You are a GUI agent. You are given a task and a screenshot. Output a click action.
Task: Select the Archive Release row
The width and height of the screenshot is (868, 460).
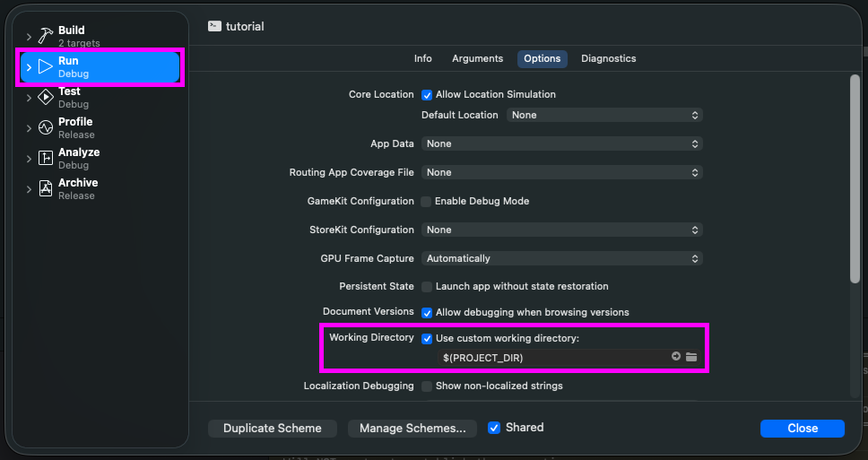[100, 189]
